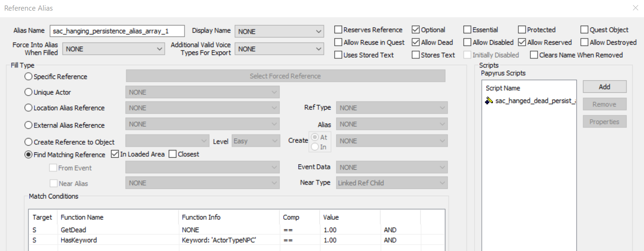644x251 pixels.
Task: Toggle Allow Reuse in Quest
Action: tap(338, 42)
